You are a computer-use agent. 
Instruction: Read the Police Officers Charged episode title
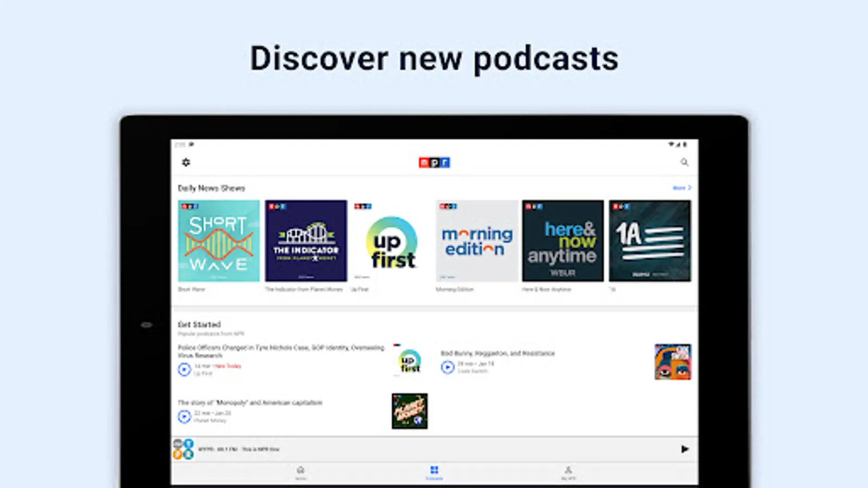[281, 351]
